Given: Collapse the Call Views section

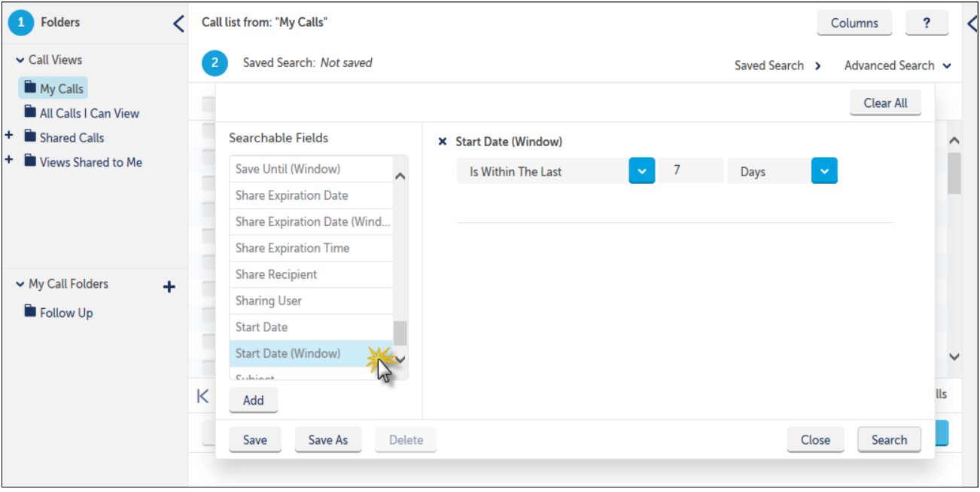Looking at the screenshot, I should (x=20, y=60).
